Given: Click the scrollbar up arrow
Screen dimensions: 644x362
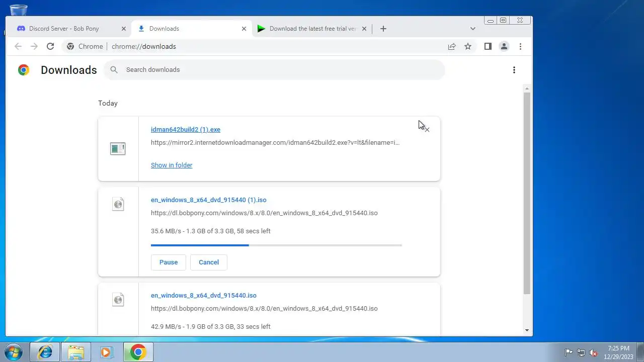Looking at the screenshot, I should (527, 88).
